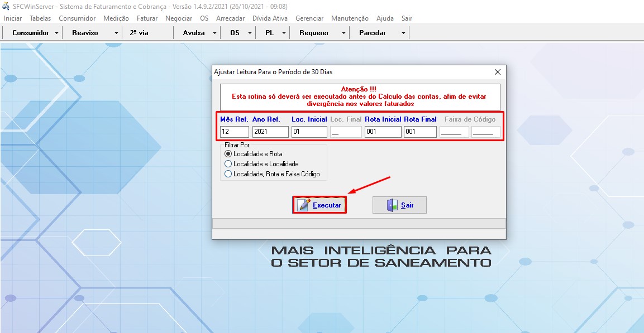Click the Ano Ref. input field

[x=270, y=132]
